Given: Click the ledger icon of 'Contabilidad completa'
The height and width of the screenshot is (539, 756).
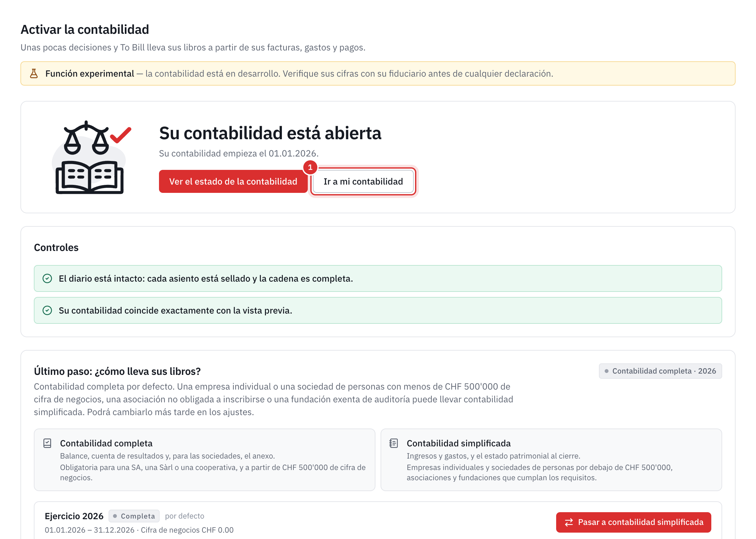Looking at the screenshot, I should click(48, 444).
